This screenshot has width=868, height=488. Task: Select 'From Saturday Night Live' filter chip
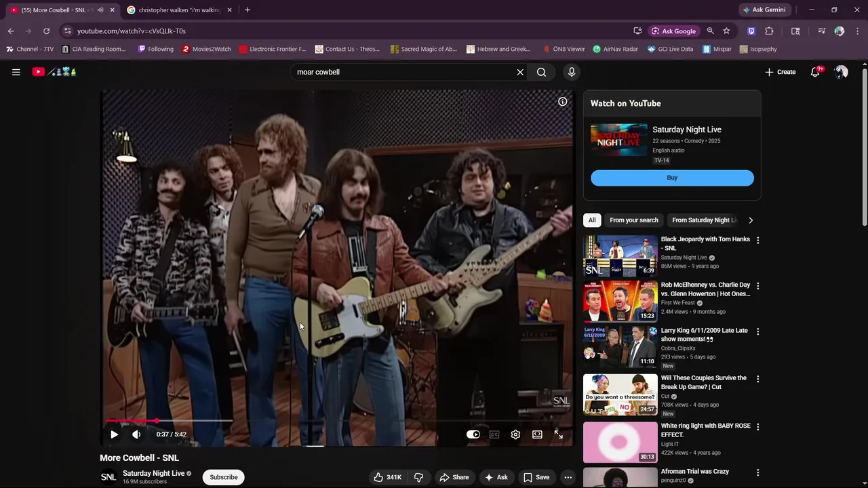pos(703,220)
